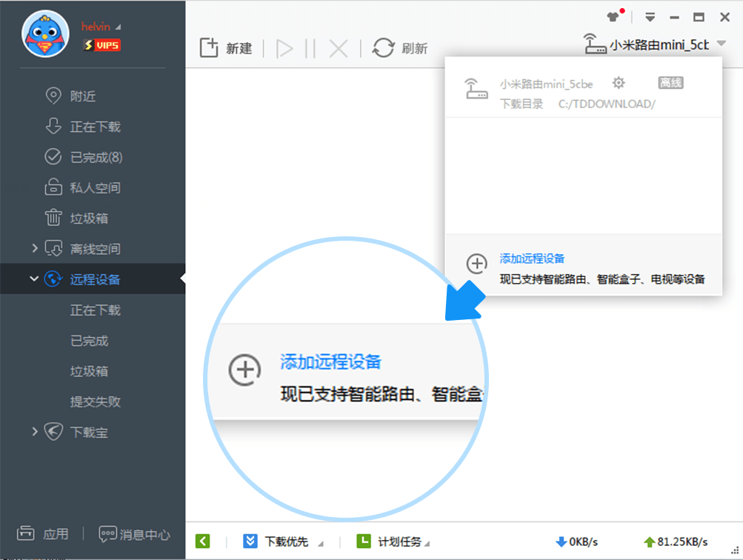Click the 添加远程设备 link
743x560 pixels.
pyautogui.click(x=531, y=259)
